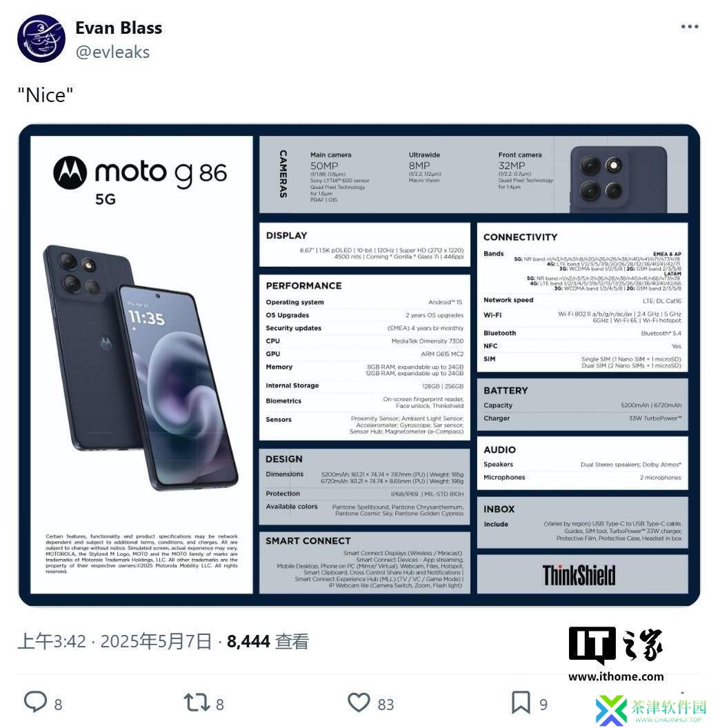
Task: Click the retweet arrows icon
Action: (x=197, y=702)
